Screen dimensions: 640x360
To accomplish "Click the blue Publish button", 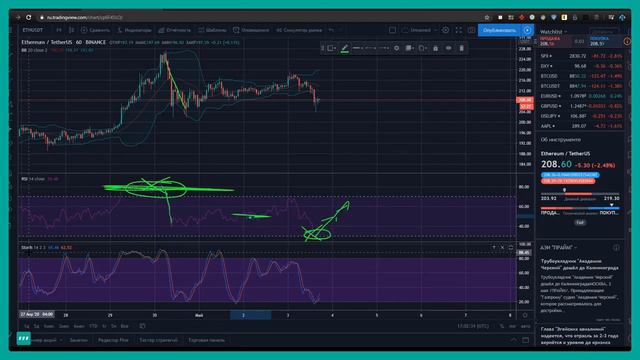I will pyautogui.click(x=500, y=30).
